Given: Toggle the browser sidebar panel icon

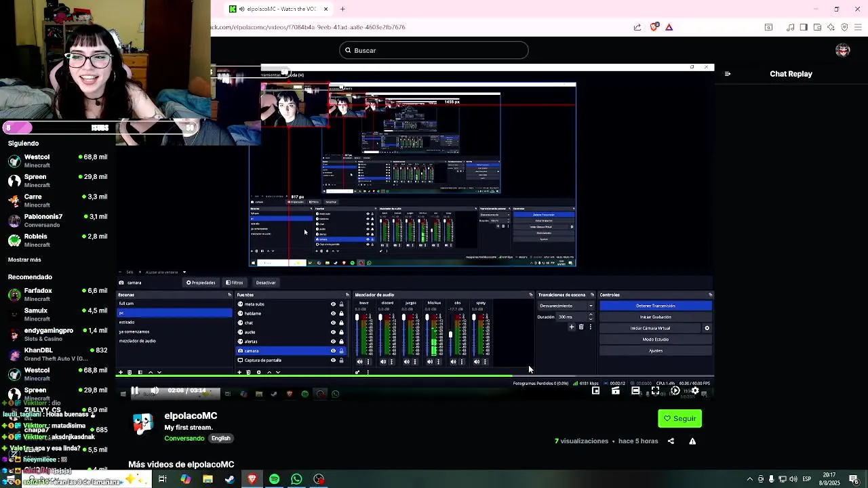Looking at the screenshot, I should point(804,27).
